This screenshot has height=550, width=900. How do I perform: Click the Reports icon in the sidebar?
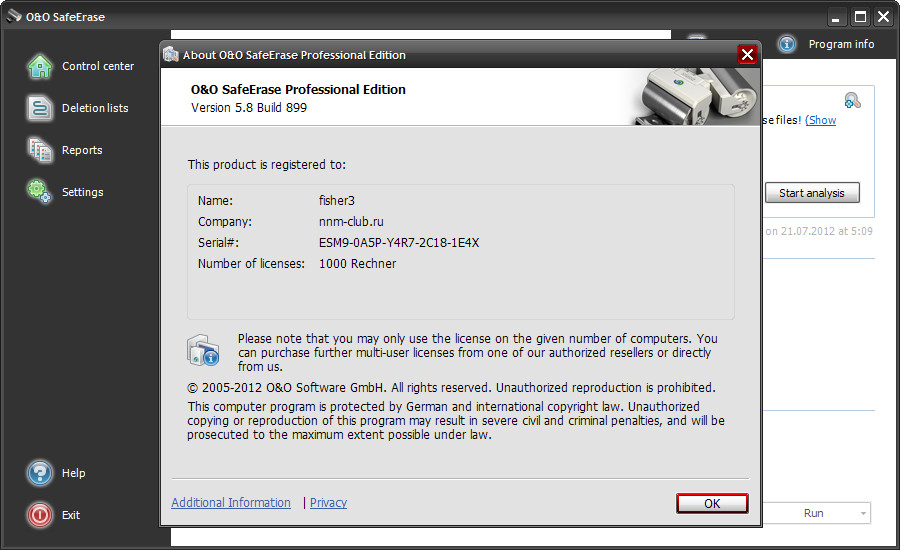[39, 150]
